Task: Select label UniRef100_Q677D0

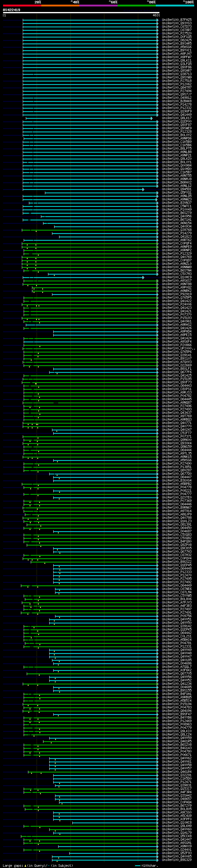Action: [176, 474]
